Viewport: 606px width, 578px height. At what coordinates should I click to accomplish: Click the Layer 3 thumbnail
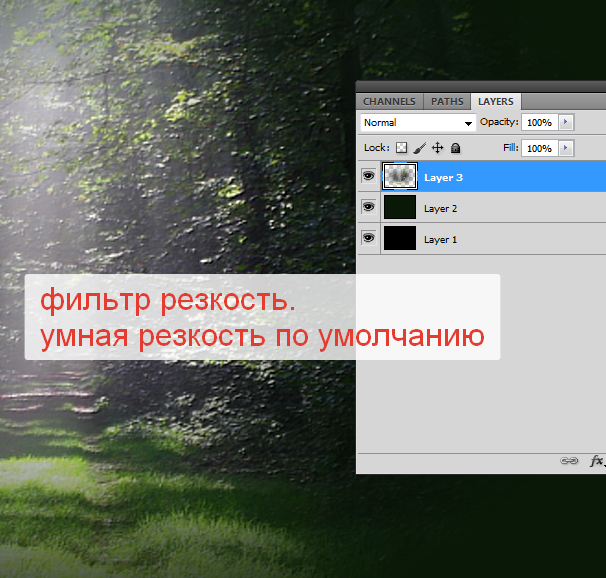(400, 176)
